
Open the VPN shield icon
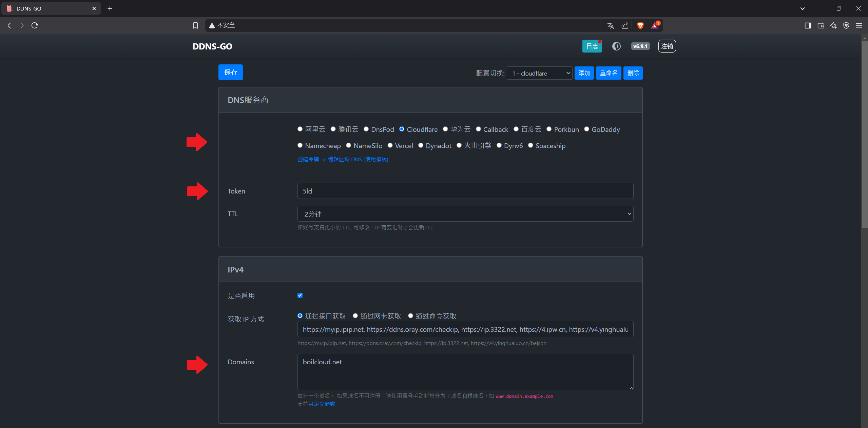(846, 25)
